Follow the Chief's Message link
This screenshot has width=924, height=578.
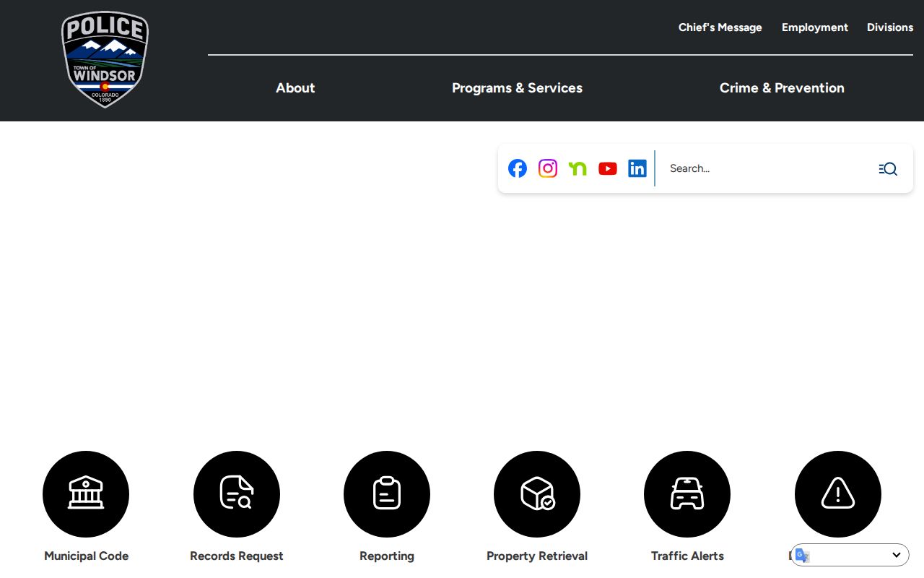(720, 27)
